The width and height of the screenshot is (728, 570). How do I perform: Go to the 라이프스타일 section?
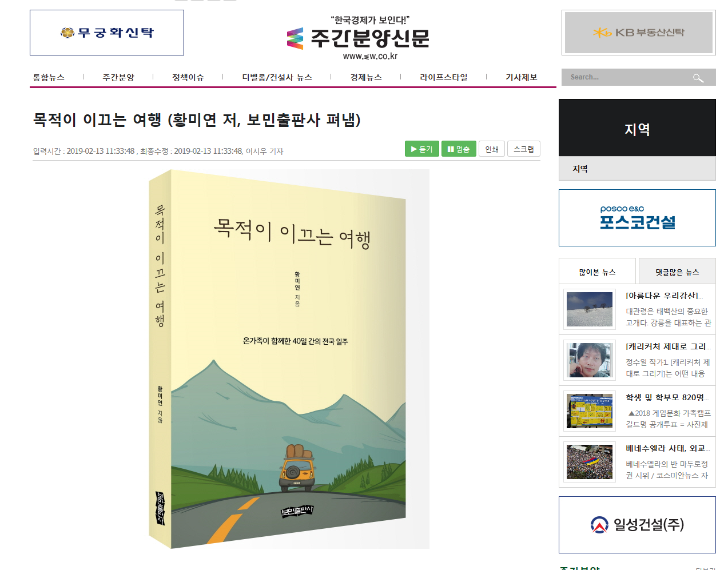[444, 77]
